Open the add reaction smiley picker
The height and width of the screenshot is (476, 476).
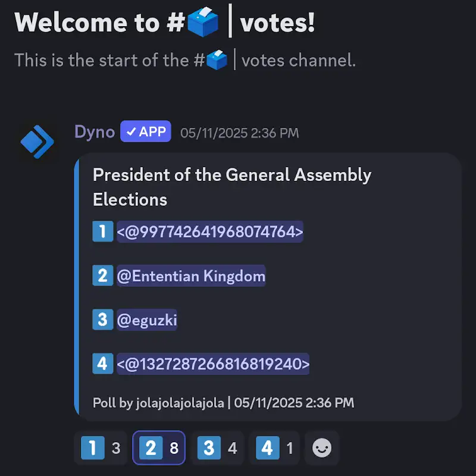pyautogui.click(x=322, y=448)
